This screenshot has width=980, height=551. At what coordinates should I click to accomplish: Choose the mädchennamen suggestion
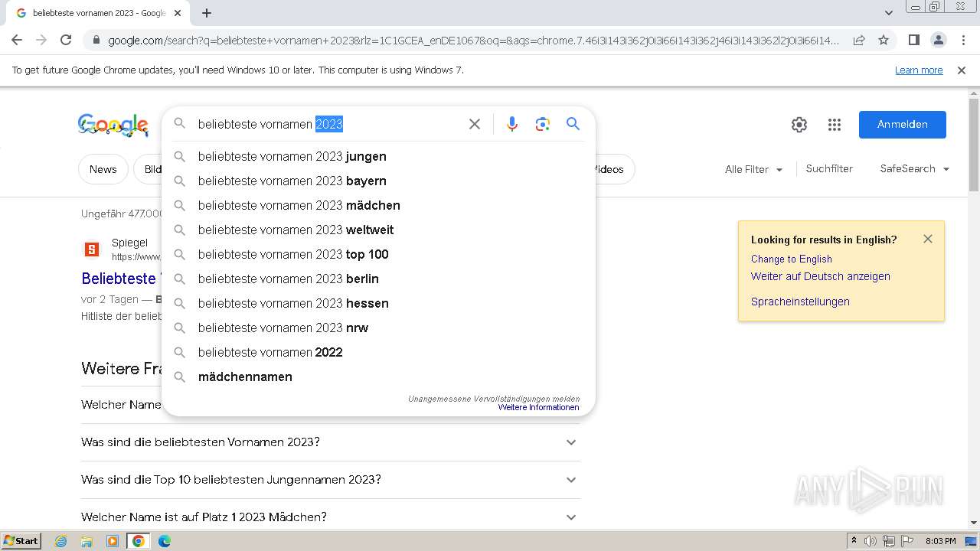click(x=379, y=377)
